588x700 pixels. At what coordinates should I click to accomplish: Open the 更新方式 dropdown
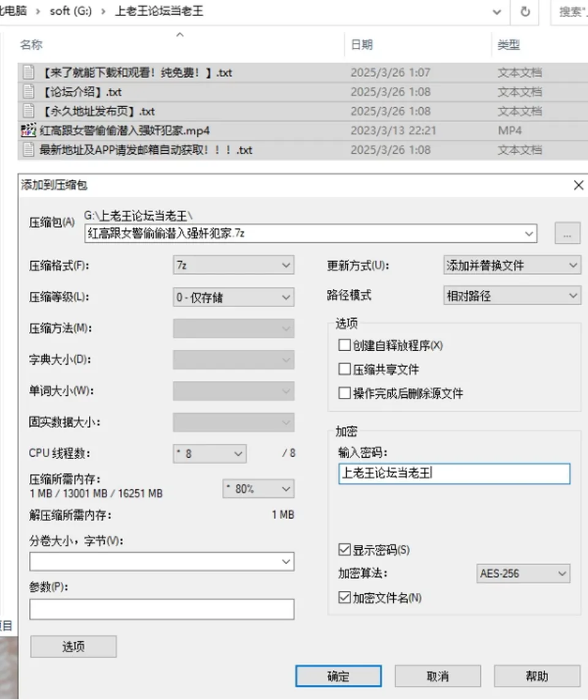click(512, 265)
